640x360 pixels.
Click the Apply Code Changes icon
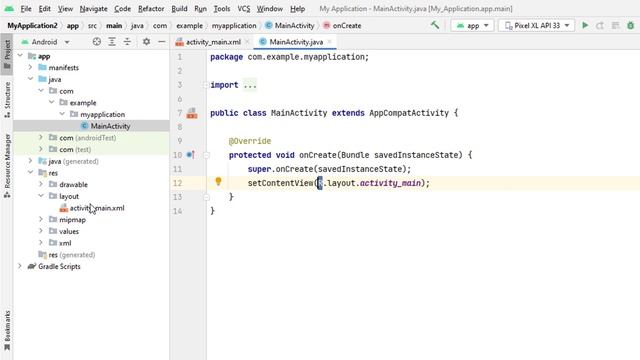point(616,25)
